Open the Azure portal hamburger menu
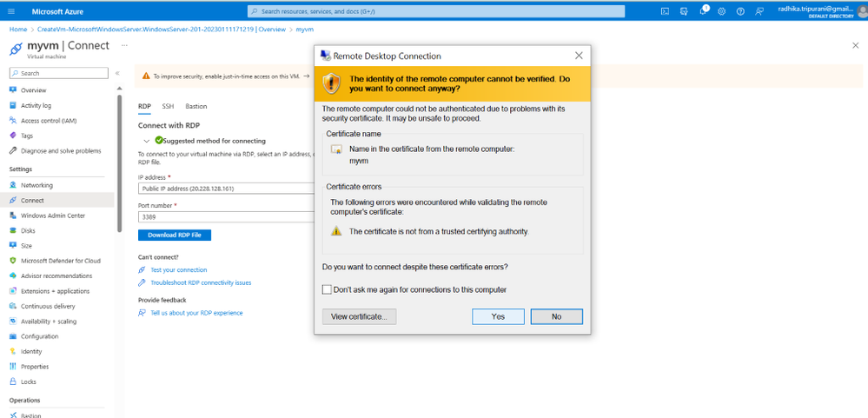 pos(11,11)
